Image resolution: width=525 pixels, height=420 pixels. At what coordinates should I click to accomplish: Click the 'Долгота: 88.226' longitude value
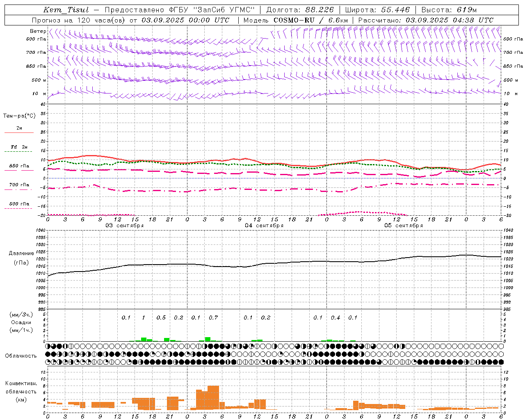[300, 10]
